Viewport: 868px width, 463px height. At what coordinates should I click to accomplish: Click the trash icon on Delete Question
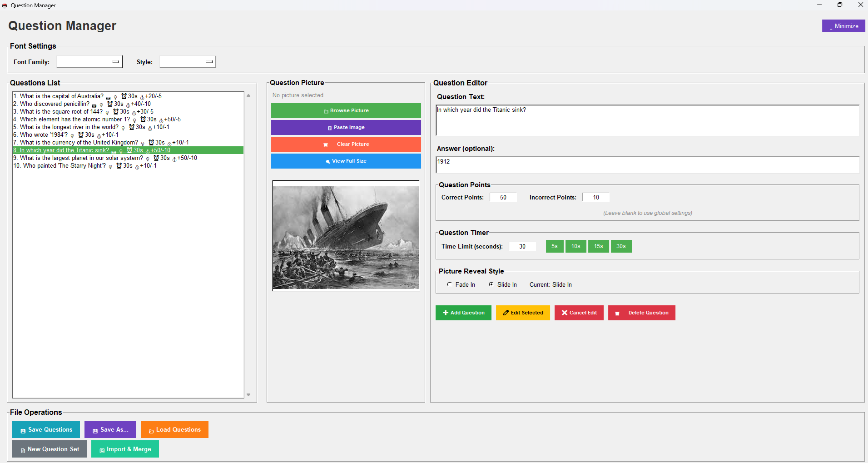[x=617, y=314]
